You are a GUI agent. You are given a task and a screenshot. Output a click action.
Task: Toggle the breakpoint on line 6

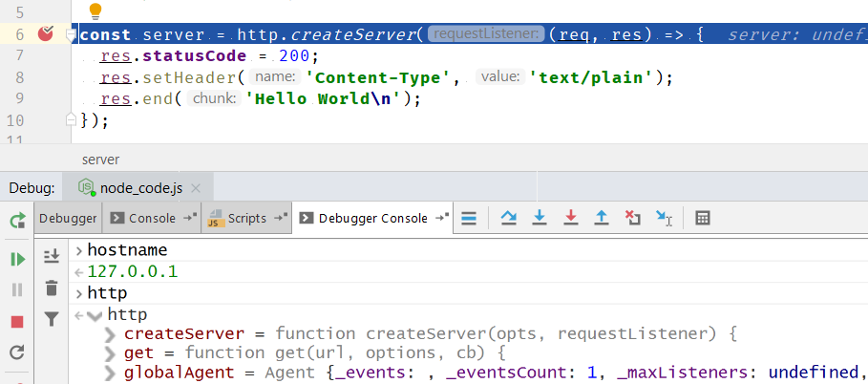pos(46,33)
